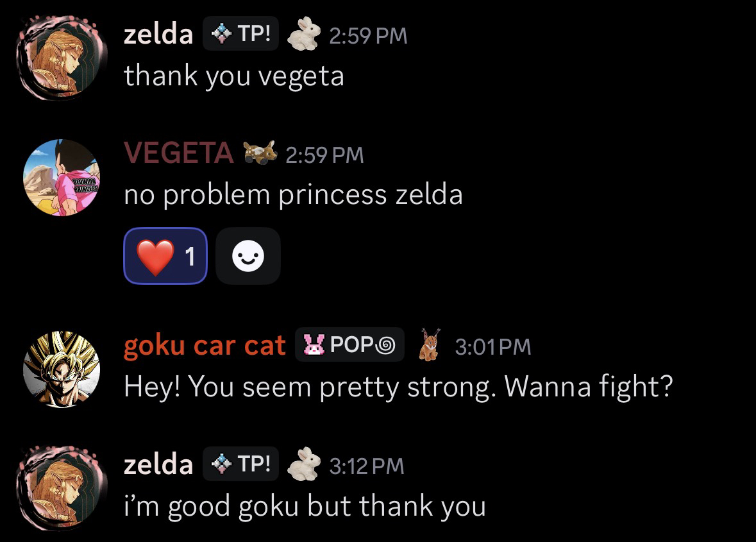Open zelda's avatar beside 'i'm good goku' message
This screenshot has width=756, height=542.
point(62,488)
